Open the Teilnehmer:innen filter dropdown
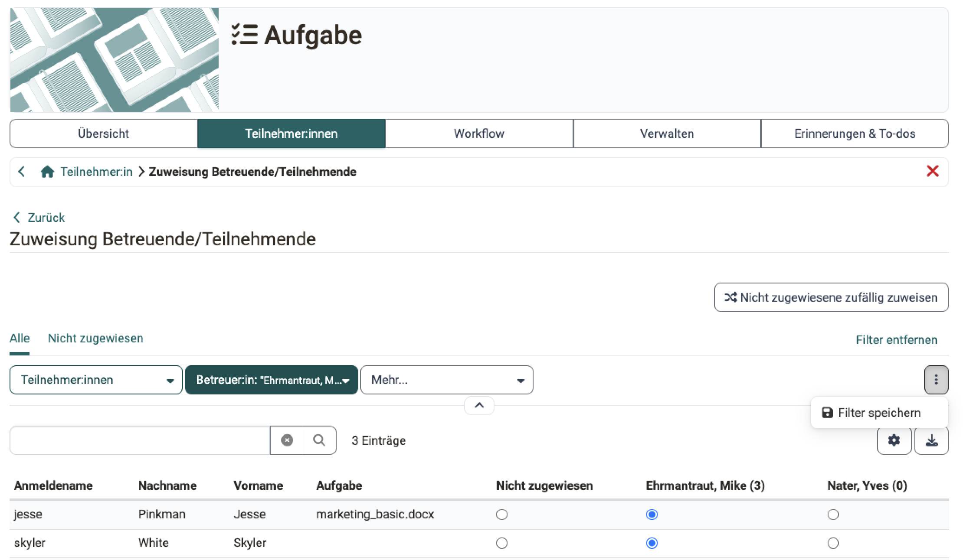Screen dimensions: 963x560 click(x=96, y=380)
